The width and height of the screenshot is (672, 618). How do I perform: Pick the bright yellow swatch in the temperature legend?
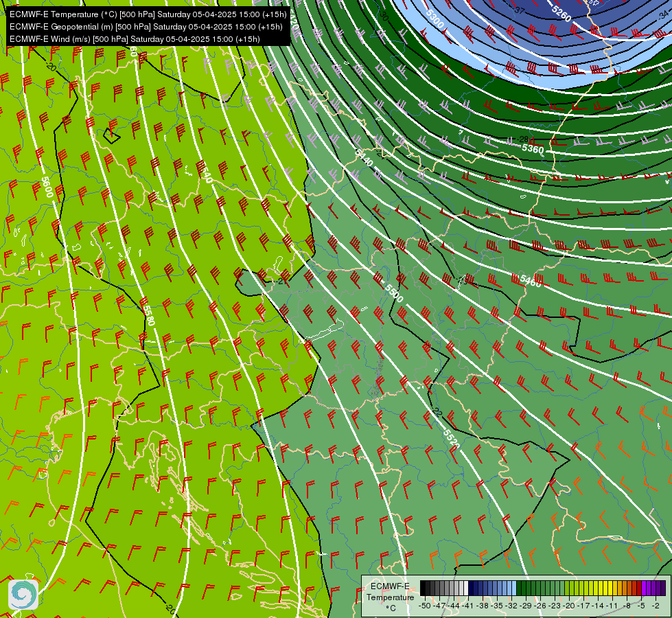tap(610, 588)
